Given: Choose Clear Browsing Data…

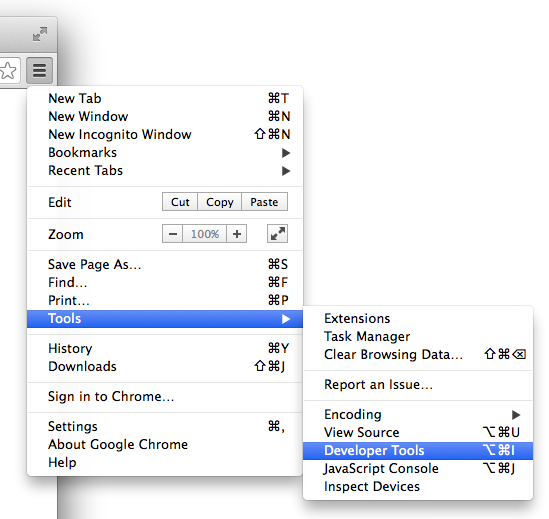Looking at the screenshot, I should tap(418, 354).
